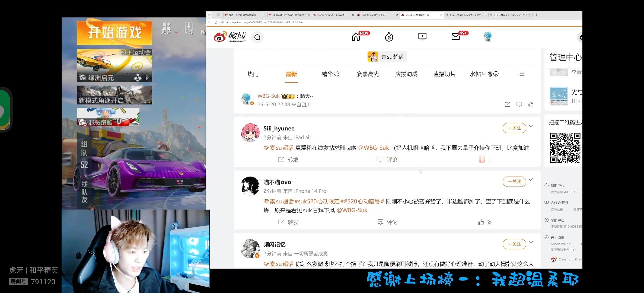Open the 帮助中心 link
The height and width of the screenshot is (293, 644).
557,186
